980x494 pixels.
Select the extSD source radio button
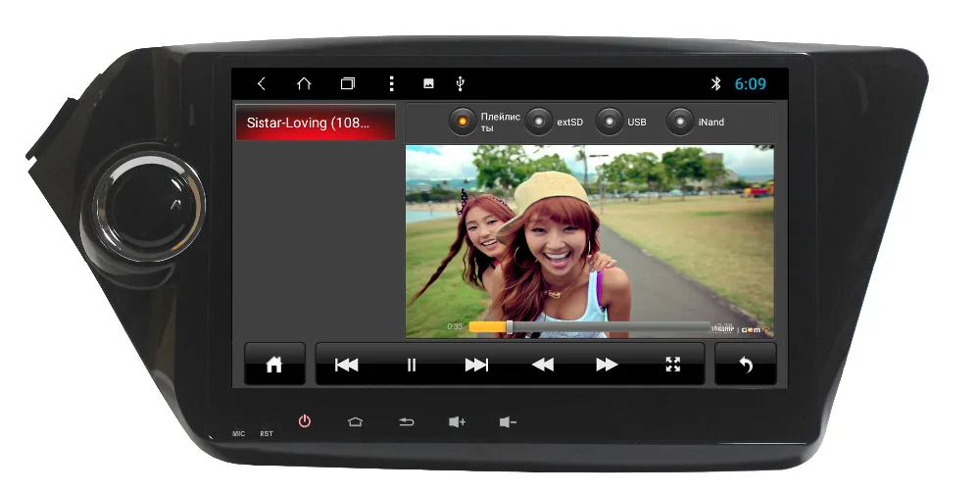539,122
